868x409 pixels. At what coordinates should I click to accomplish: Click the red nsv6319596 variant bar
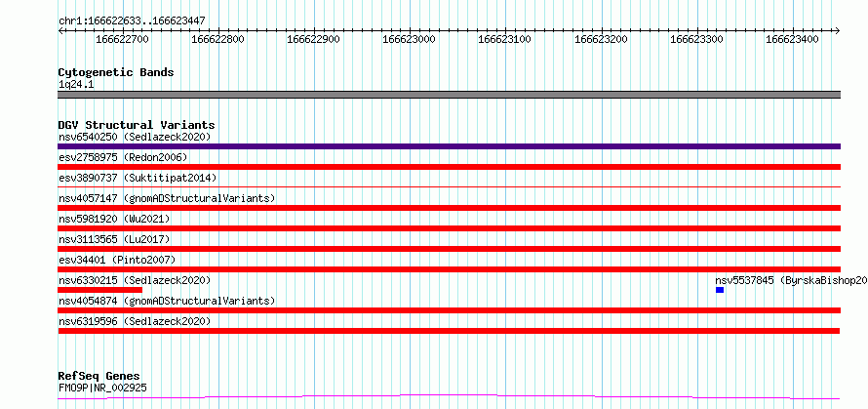pyautogui.click(x=449, y=331)
